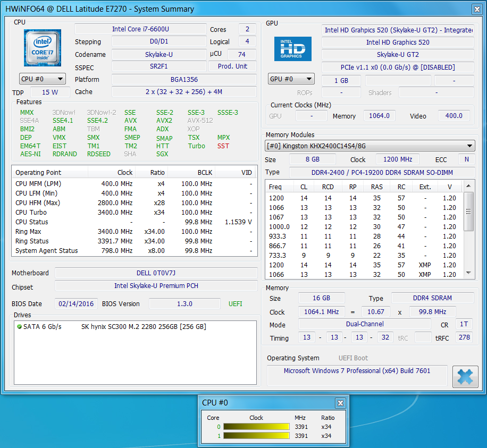
Task: Click the 15 W TDP field
Action: [x=50, y=92]
